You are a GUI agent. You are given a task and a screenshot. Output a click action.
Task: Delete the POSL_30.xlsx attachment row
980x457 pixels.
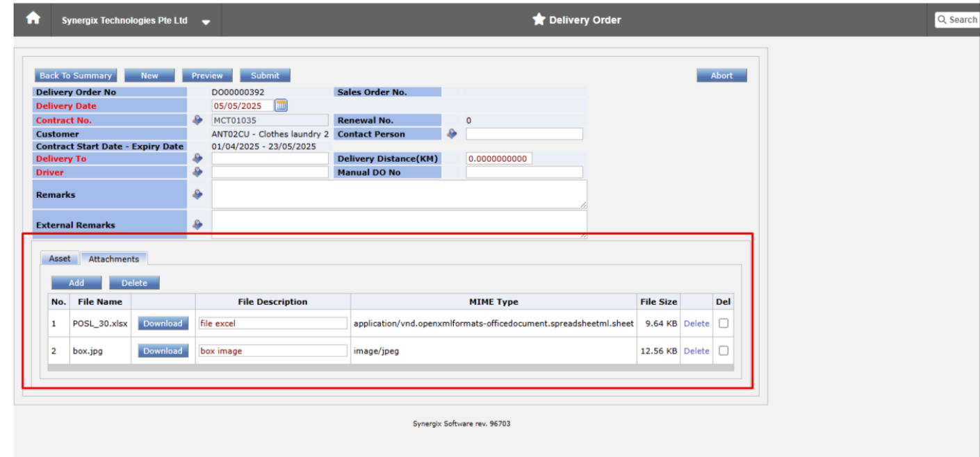(x=696, y=322)
